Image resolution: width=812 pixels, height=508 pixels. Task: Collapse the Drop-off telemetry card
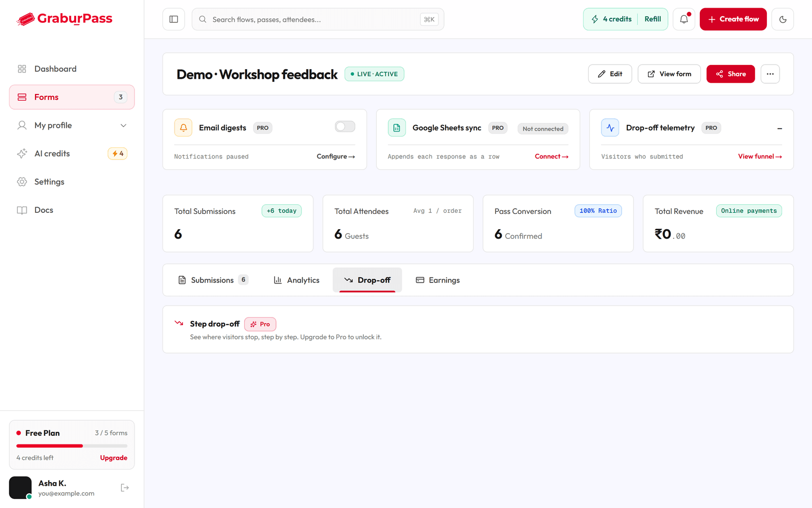[x=780, y=129]
